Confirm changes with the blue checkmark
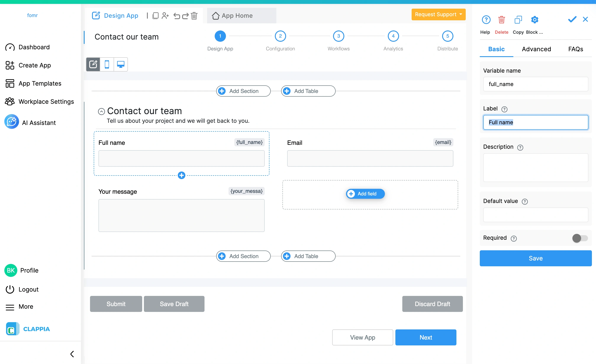This screenshot has width=596, height=364. point(572,19)
